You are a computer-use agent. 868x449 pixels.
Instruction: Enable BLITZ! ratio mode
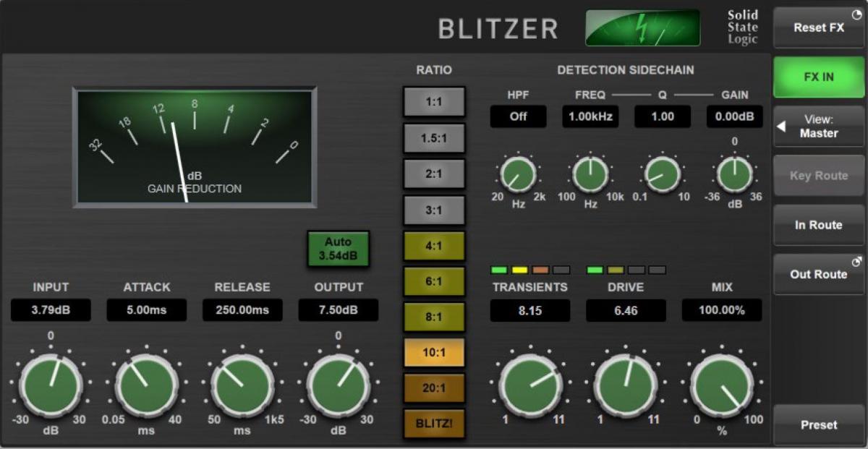433,423
